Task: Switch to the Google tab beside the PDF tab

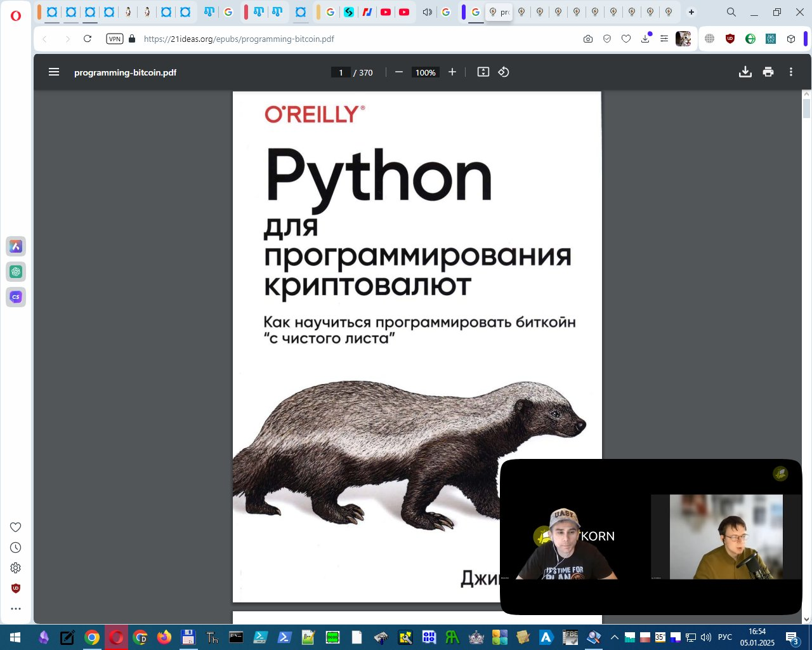Action: [476, 12]
